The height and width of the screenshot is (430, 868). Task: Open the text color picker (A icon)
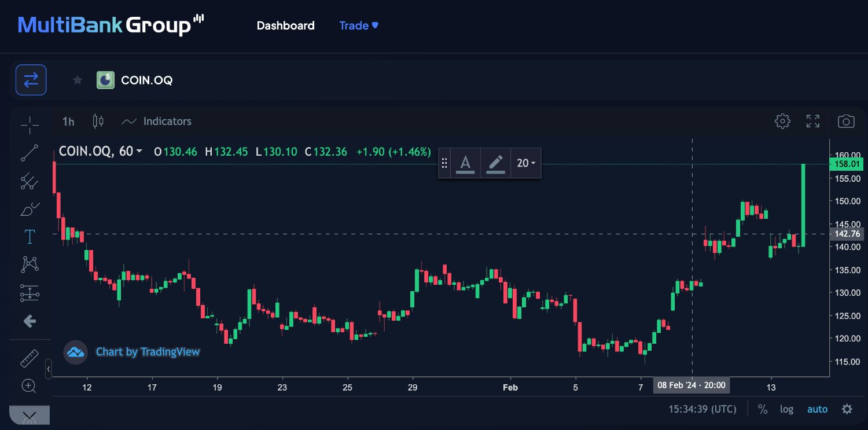(x=465, y=163)
